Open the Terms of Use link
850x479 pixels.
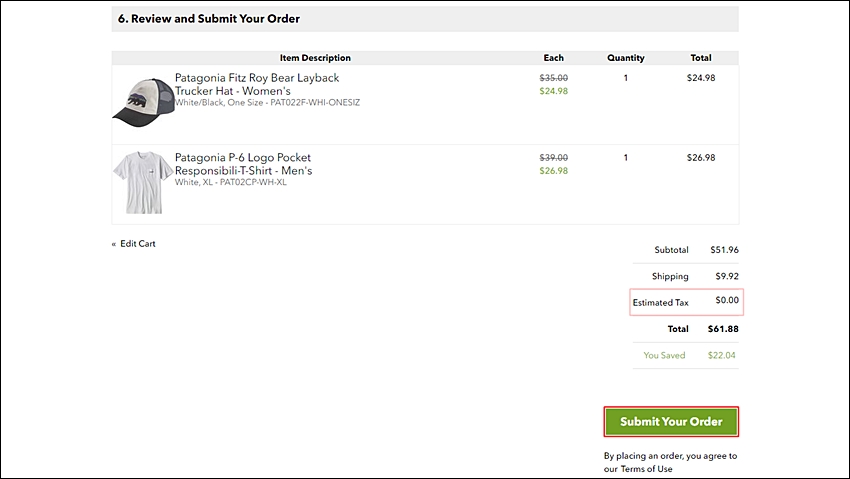click(x=646, y=469)
